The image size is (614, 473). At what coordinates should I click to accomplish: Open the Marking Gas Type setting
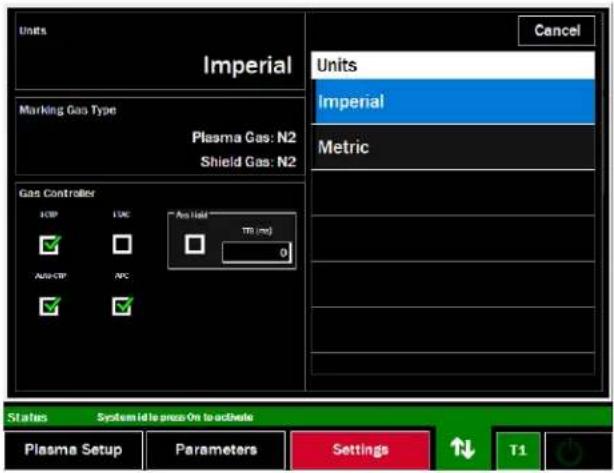[x=160, y=136]
